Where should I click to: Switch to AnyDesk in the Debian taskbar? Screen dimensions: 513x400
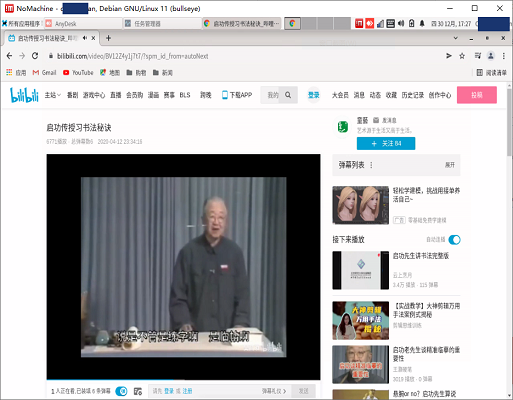[x=83, y=24]
